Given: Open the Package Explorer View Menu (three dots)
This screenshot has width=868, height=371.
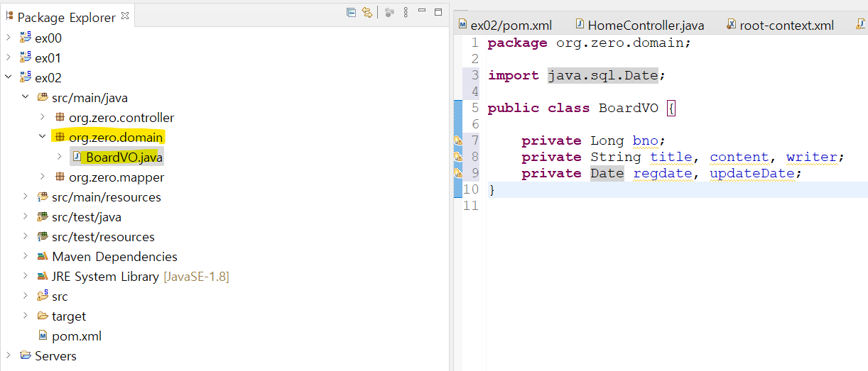Looking at the screenshot, I should point(406,12).
